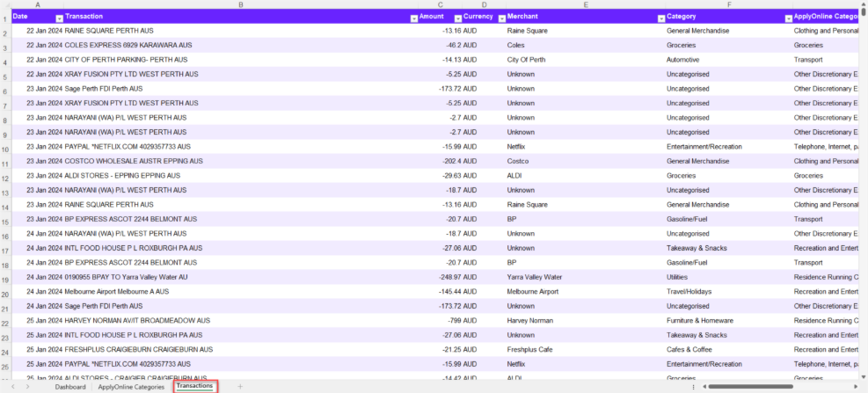
Task: Open the Merchant column filter dropdown
Action: coord(660,18)
